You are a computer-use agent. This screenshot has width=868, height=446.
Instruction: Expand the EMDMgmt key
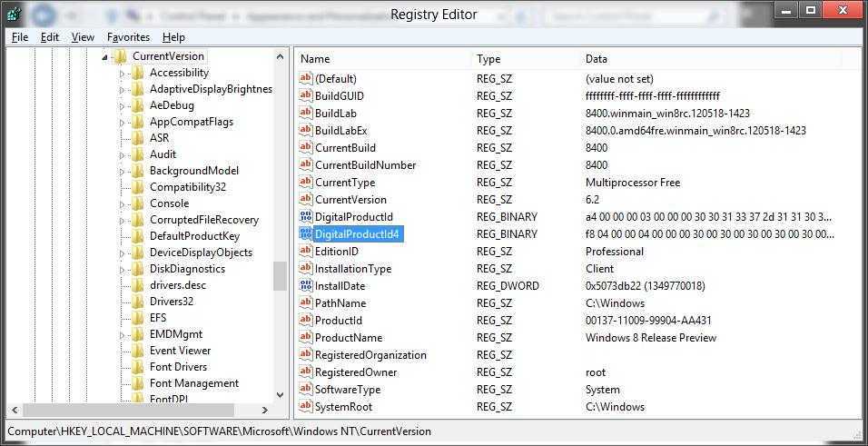(123, 334)
